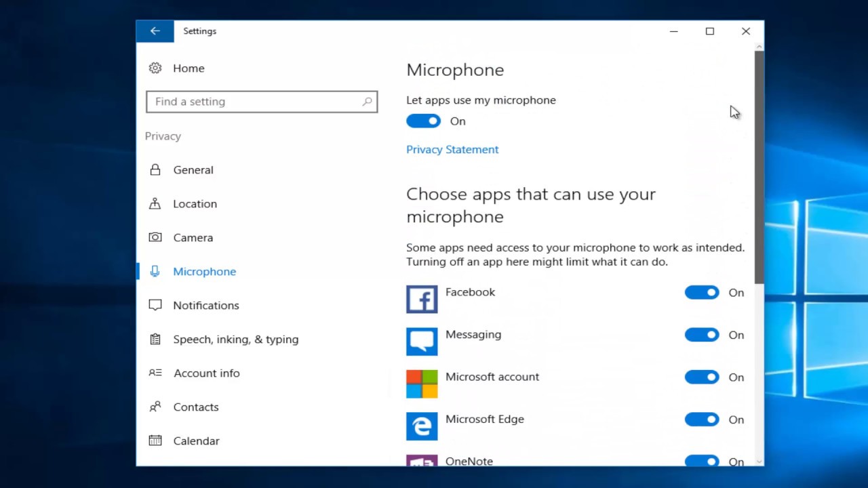Click the Privacy section label
Viewport: 868px width, 488px height.
(163, 136)
